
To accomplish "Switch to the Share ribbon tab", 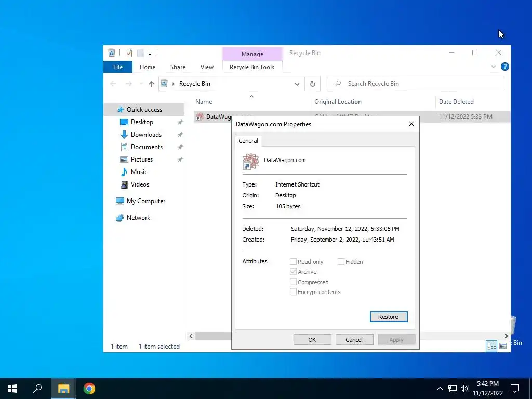I will (x=178, y=67).
